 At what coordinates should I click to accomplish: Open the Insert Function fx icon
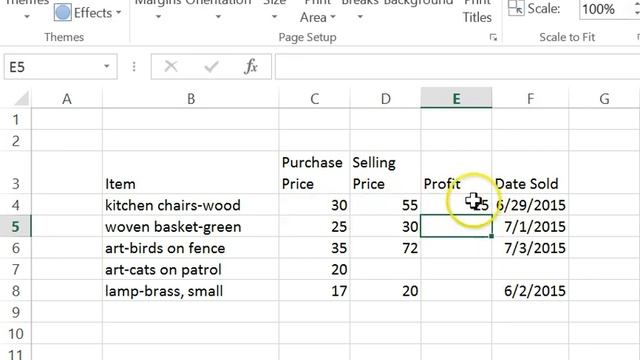[251, 67]
